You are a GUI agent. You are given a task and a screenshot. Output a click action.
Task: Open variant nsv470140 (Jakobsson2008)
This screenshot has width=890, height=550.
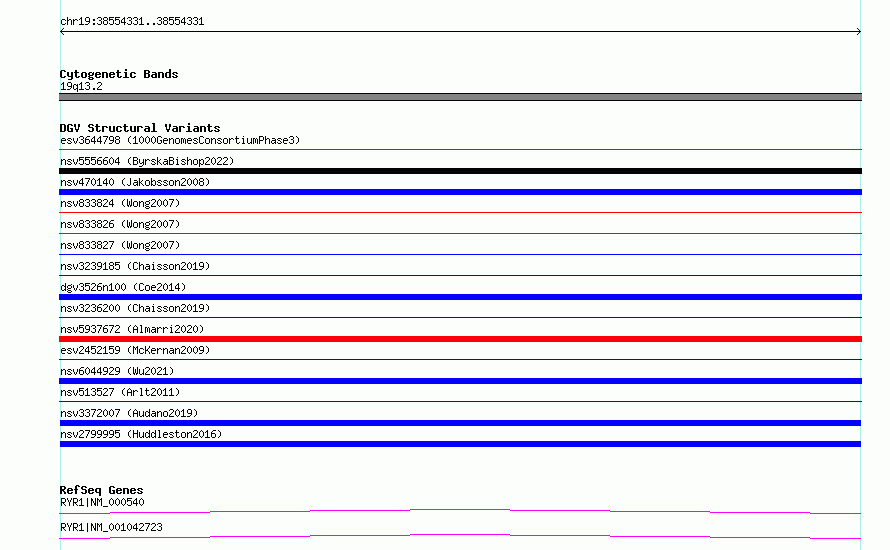[x=135, y=182]
